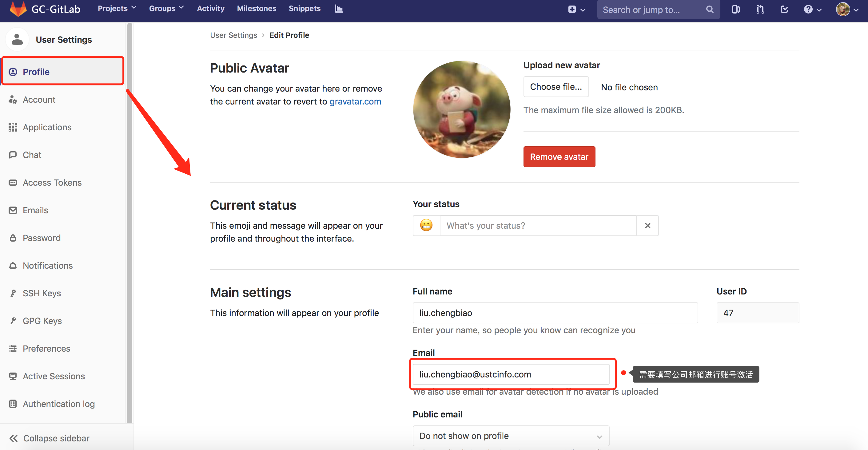Expand the Projects dropdown menu
The image size is (868, 450).
click(x=117, y=8)
